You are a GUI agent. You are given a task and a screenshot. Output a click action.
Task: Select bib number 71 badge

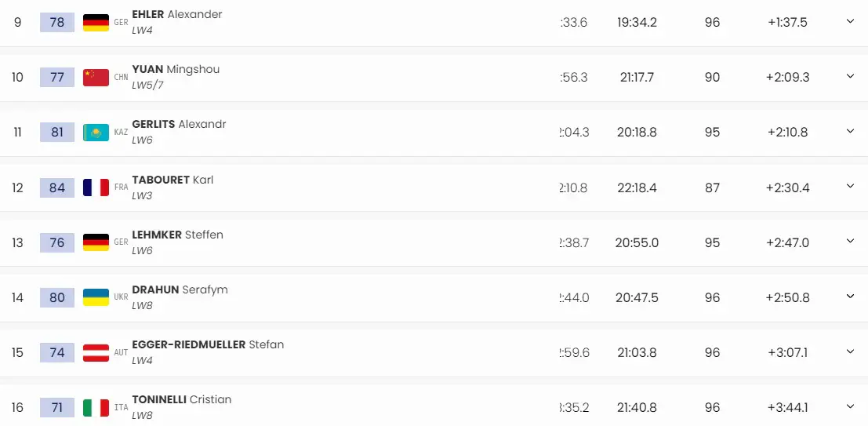click(x=57, y=408)
